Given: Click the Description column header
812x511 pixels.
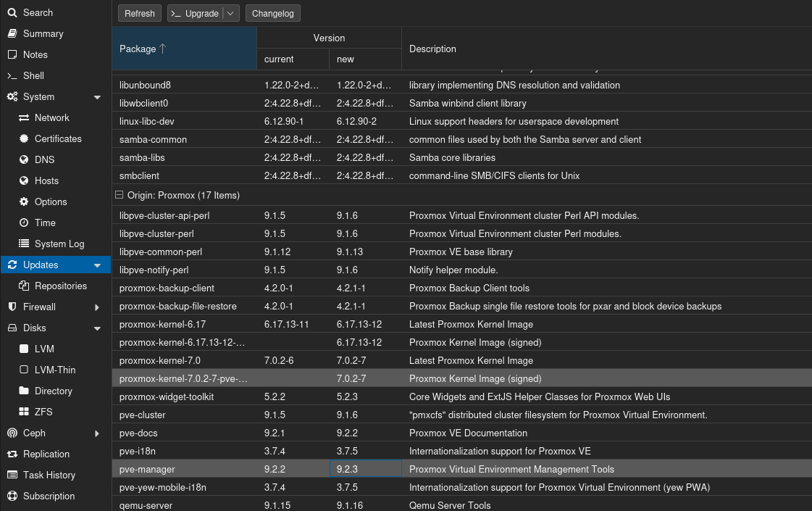Looking at the screenshot, I should [607, 49].
